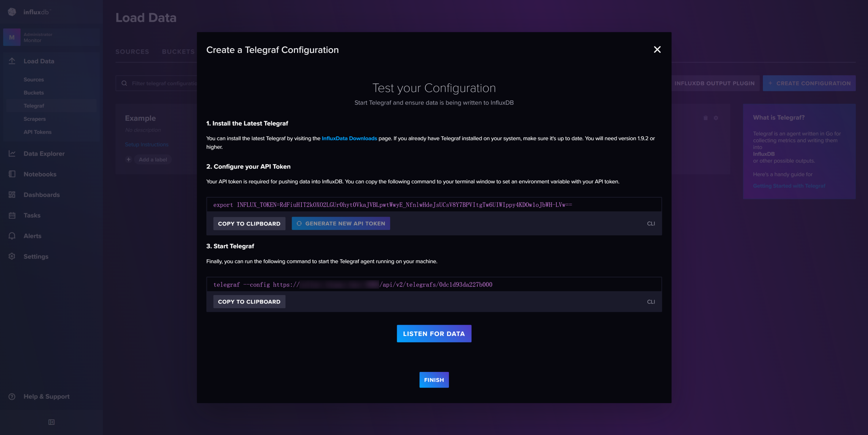Click the Finish button
This screenshot has height=435, width=868.
coord(434,380)
